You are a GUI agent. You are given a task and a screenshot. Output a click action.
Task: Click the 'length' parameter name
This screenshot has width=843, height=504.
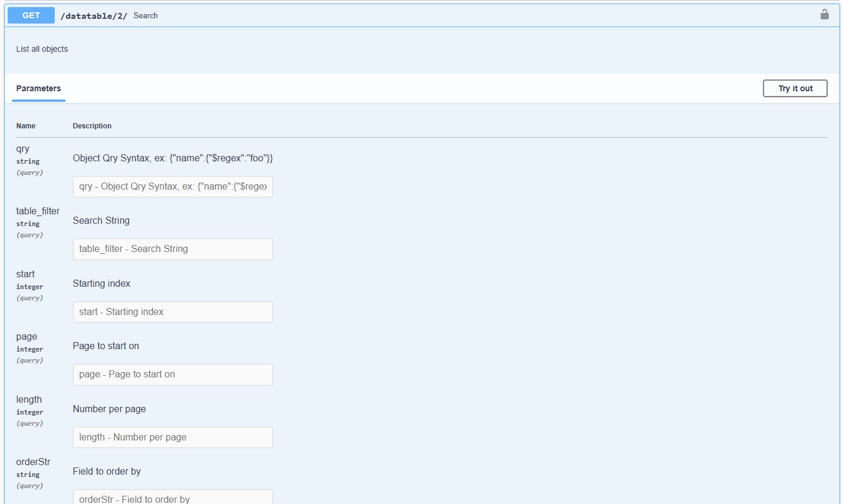pyautogui.click(x=29, y=400)
